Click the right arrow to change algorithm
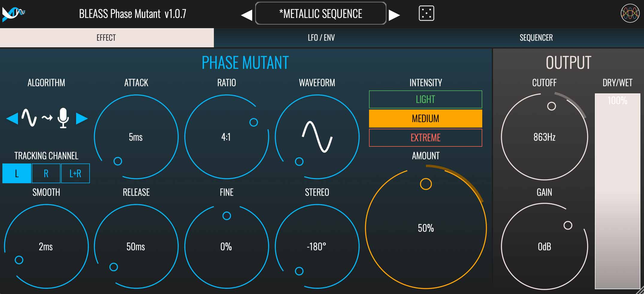This screenshot has width=644, height=294. coord(84,119)
